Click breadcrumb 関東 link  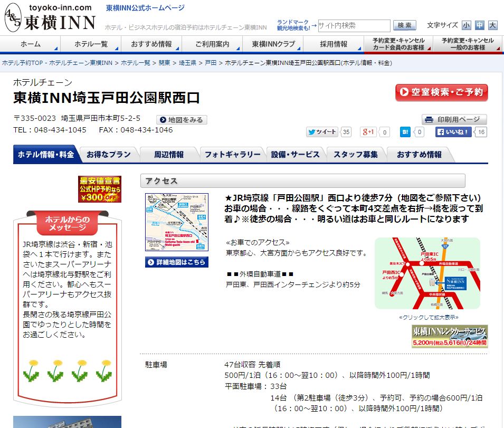point(164,63)
